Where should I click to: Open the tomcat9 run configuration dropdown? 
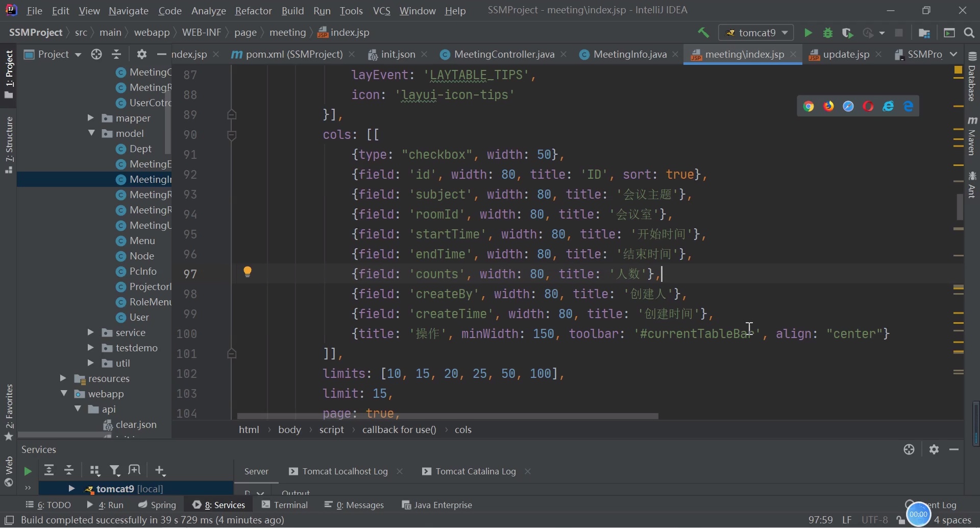756,33
